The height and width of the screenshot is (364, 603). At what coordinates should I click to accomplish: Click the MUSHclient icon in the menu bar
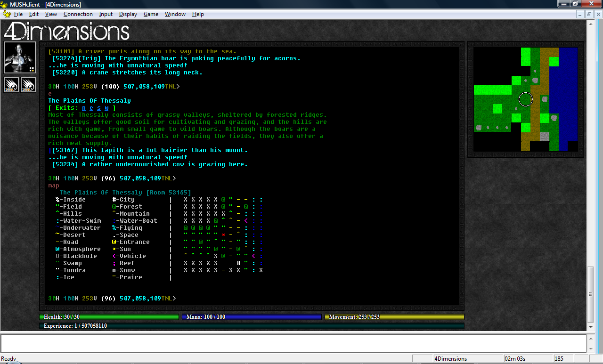pos(7,14)
